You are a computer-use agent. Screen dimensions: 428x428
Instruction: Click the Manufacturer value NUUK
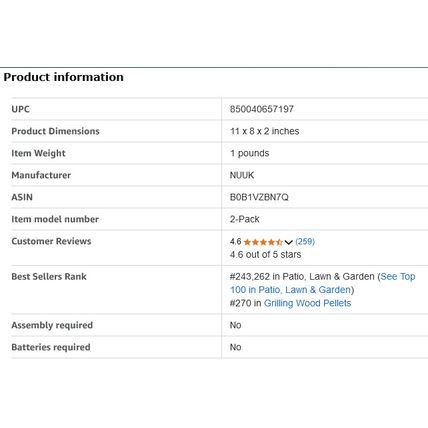(x=242, y=175)
